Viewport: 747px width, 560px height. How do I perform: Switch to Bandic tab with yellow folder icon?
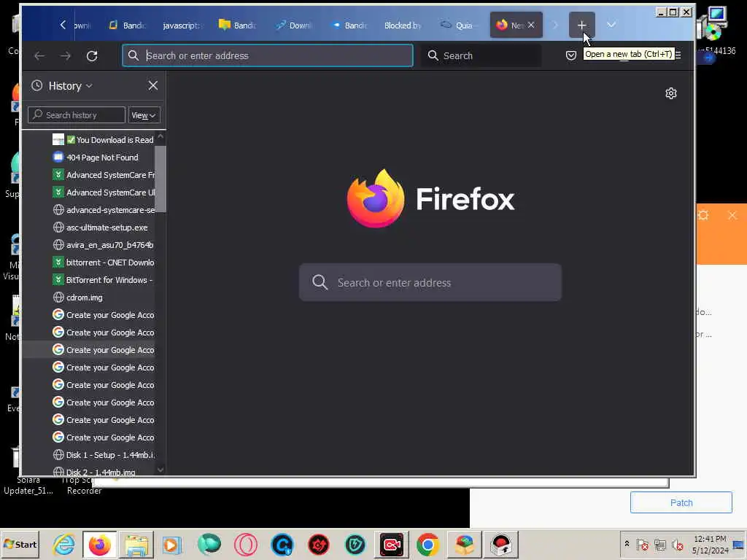237,26
